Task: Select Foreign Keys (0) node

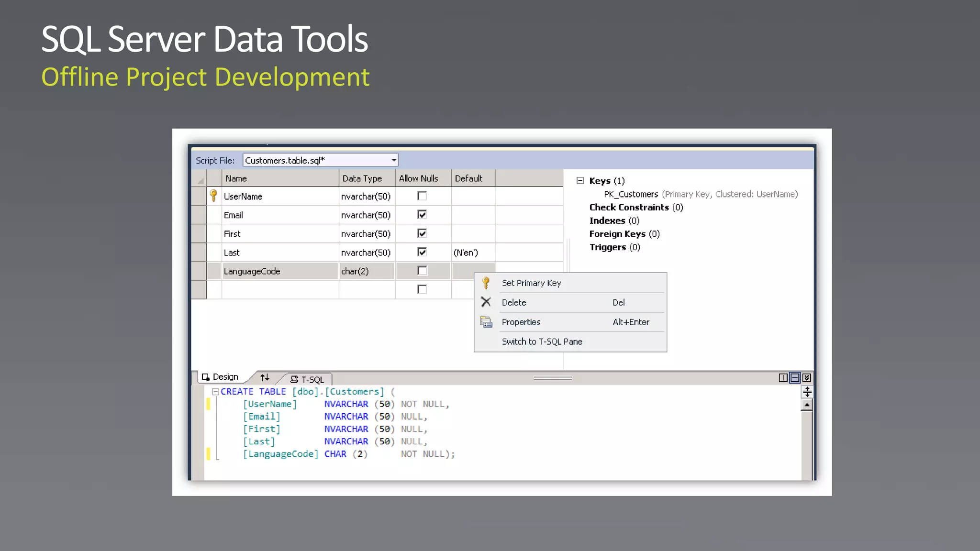Action: (x=624, y=234)
